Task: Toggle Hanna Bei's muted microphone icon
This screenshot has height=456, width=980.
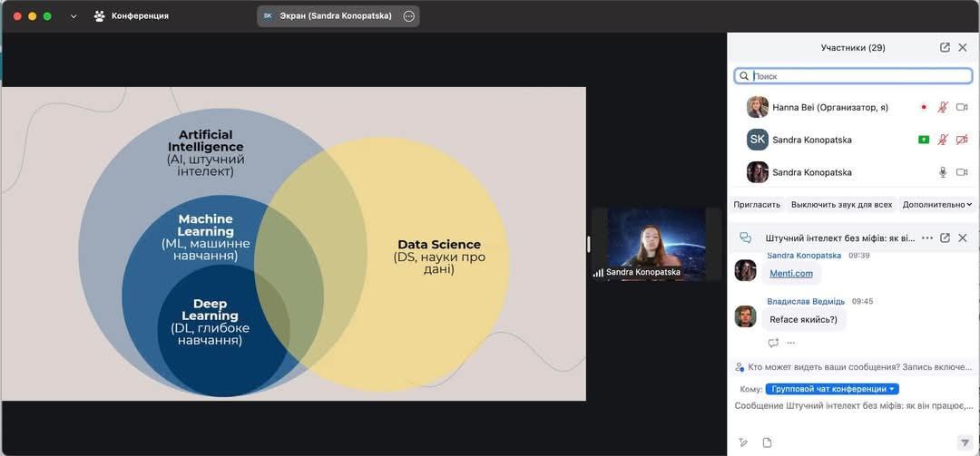Action: coord(943,108)
